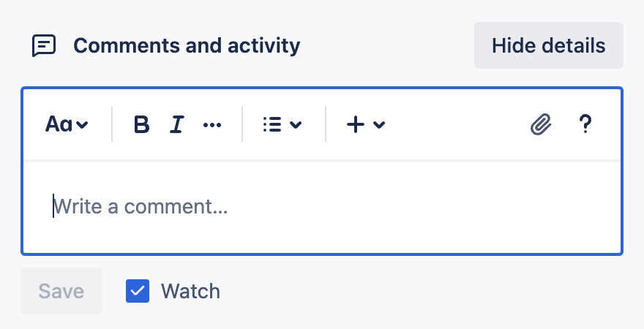Expand the chevron beside the plus icon

coord(379,124)
